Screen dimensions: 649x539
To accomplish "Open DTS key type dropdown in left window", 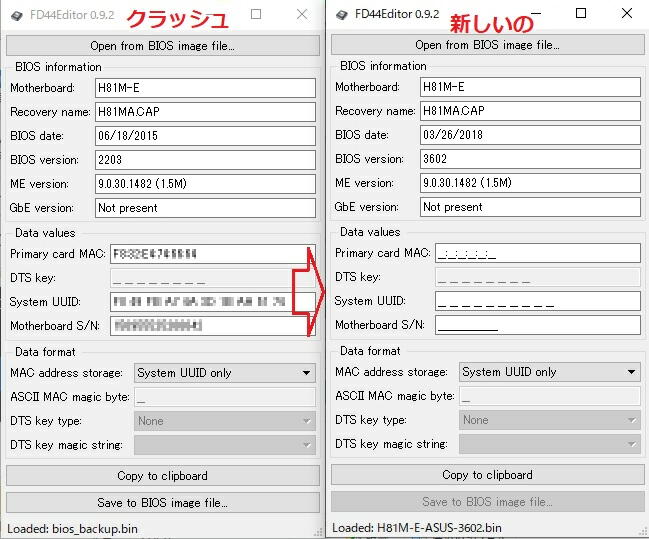I will click(225, 421).
